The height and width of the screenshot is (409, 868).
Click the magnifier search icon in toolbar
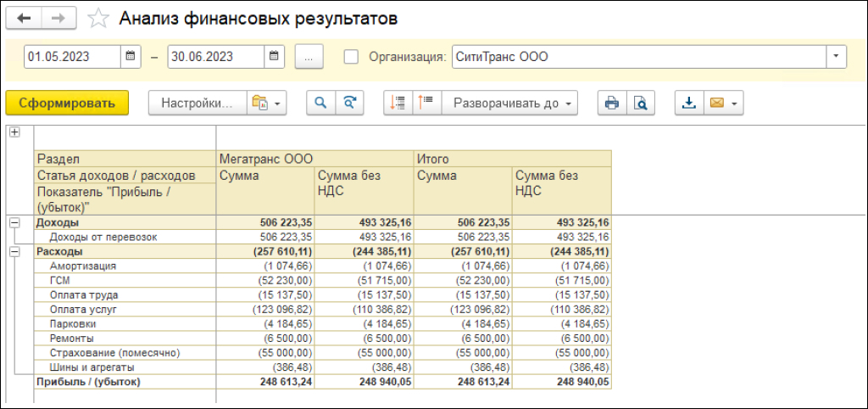pyautogui.click(x=320, y=103)
